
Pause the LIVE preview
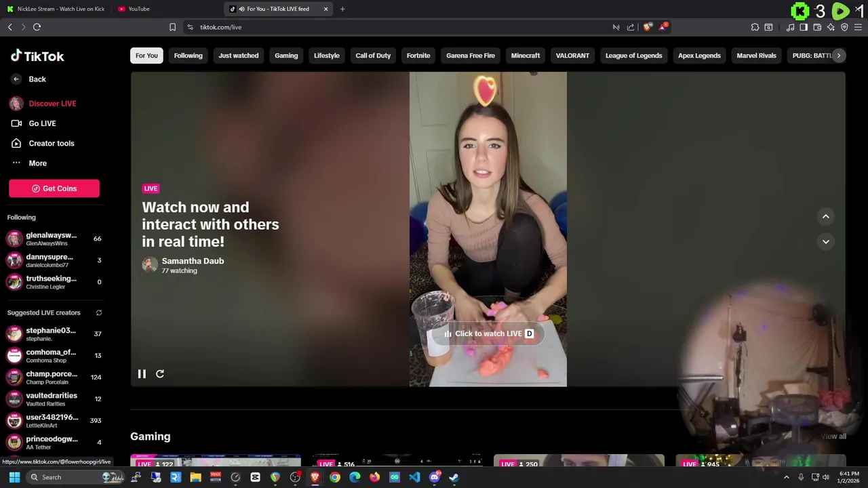tap(142, 374)
